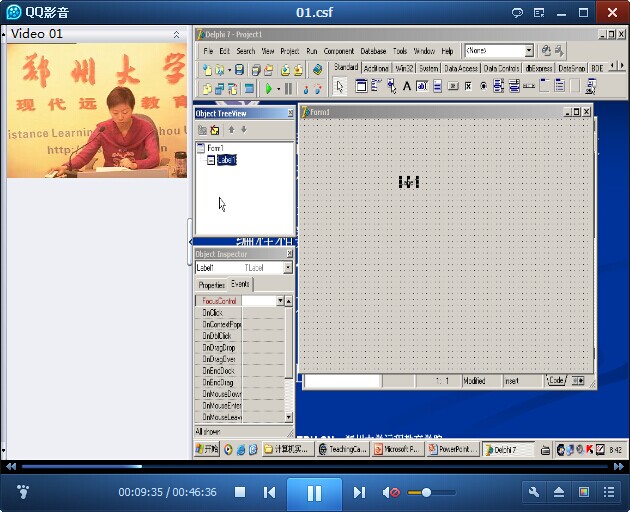Open Delphi Edit menu
This screenshot has width=630, height=512.
pyautogui.click(x=225, y=51)
